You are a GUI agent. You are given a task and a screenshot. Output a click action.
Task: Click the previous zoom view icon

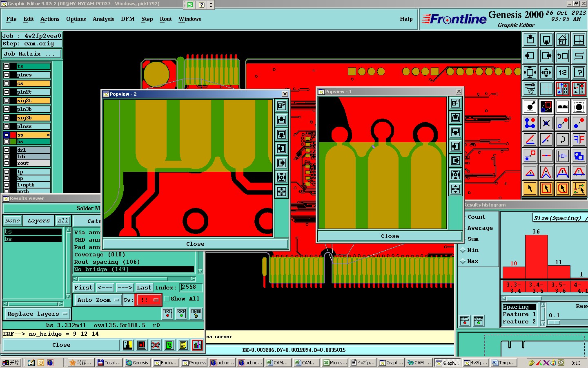coord(563,56)
